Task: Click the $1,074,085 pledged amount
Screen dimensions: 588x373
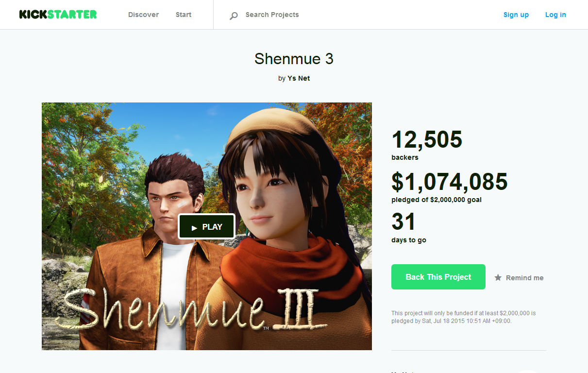Action: (x=450, y=182)
